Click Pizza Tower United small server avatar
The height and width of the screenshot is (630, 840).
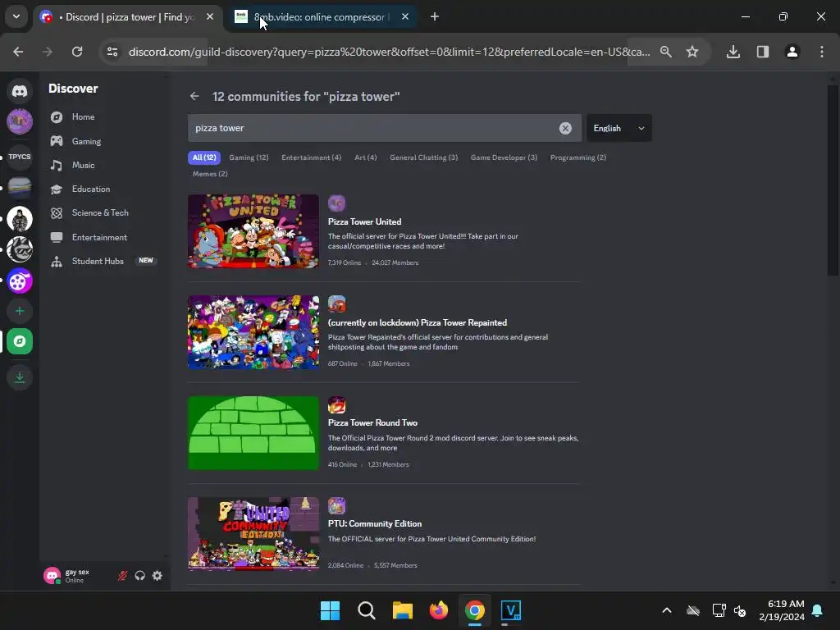tap(336, 203)
